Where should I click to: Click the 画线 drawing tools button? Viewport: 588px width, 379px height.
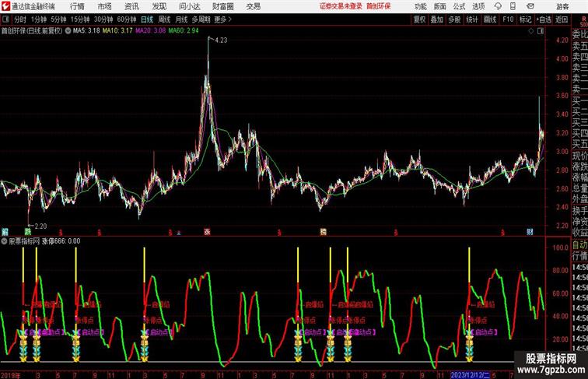490,19
